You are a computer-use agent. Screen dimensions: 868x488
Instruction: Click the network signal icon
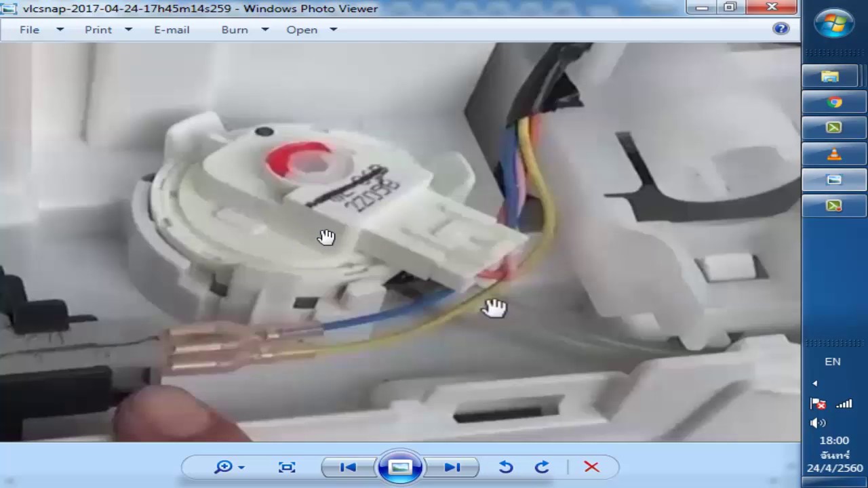(844, 404)
